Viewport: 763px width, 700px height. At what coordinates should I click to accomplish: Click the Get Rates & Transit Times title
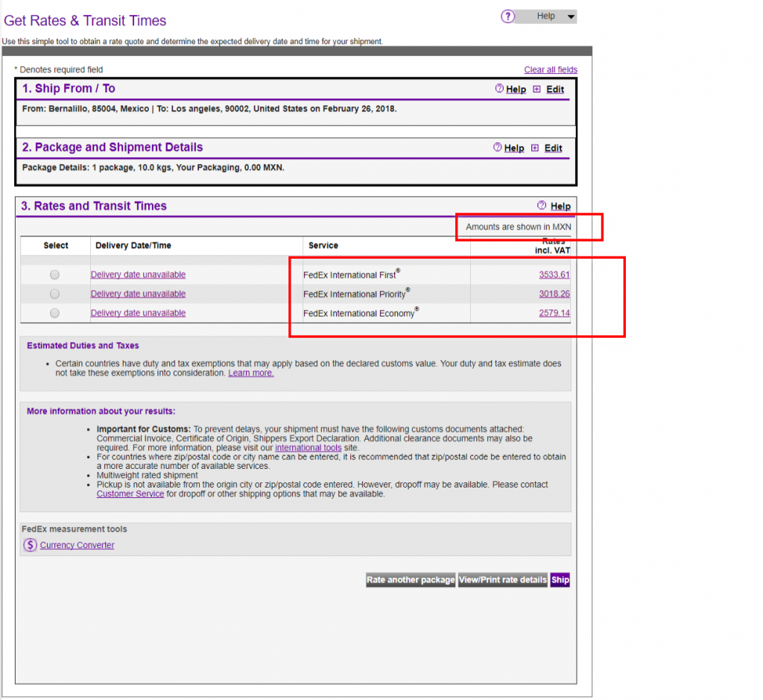85,20
